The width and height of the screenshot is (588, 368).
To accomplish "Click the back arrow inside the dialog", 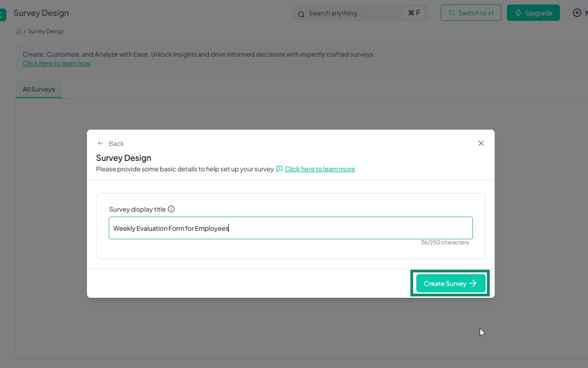I will [x=101, y=143].
